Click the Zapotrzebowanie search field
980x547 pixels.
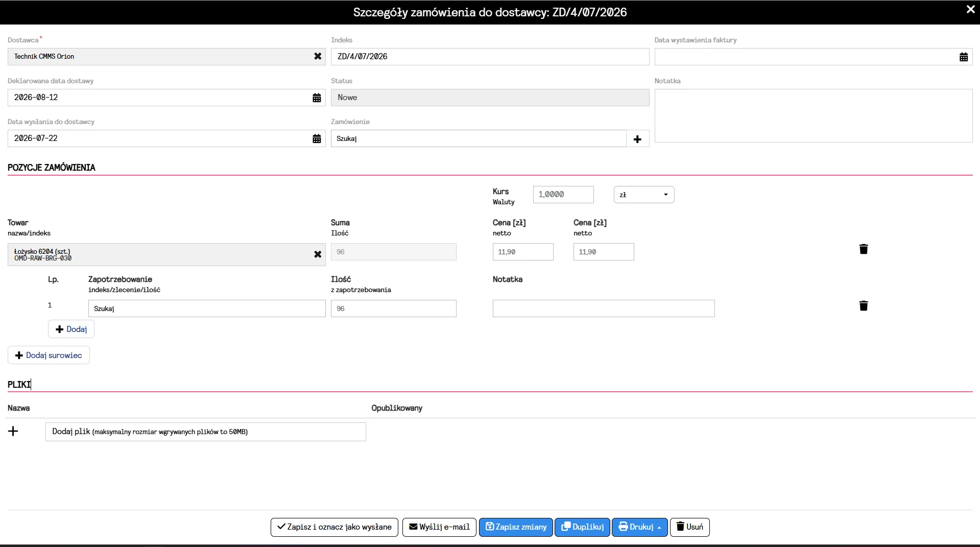pos(207,308)
